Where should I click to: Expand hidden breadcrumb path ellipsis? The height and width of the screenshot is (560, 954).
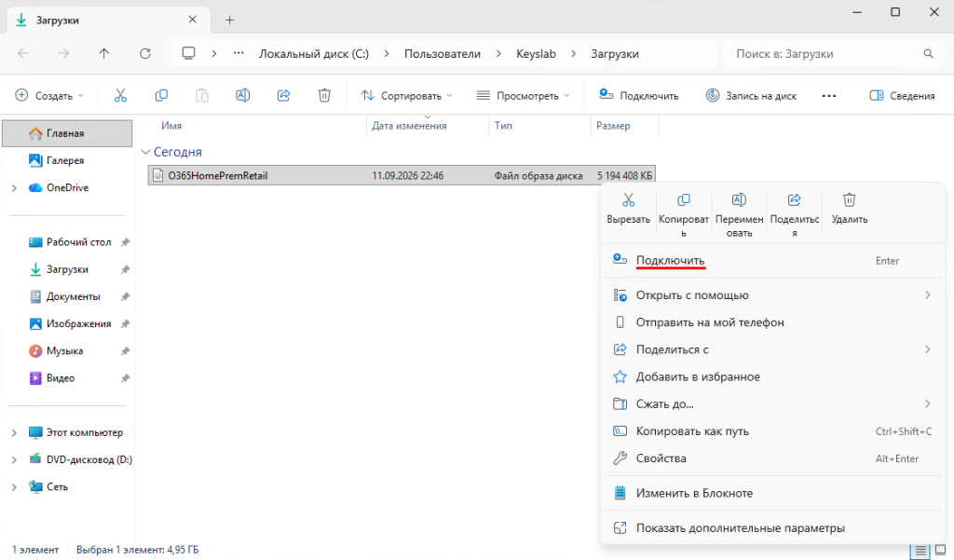pyautogui.click(x=238, y=53)
